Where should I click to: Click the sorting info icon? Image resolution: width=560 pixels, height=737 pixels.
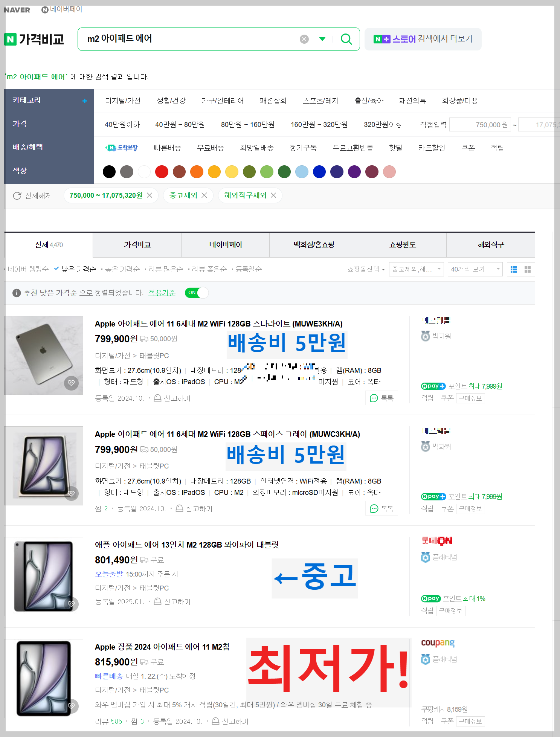click(17, 293)
